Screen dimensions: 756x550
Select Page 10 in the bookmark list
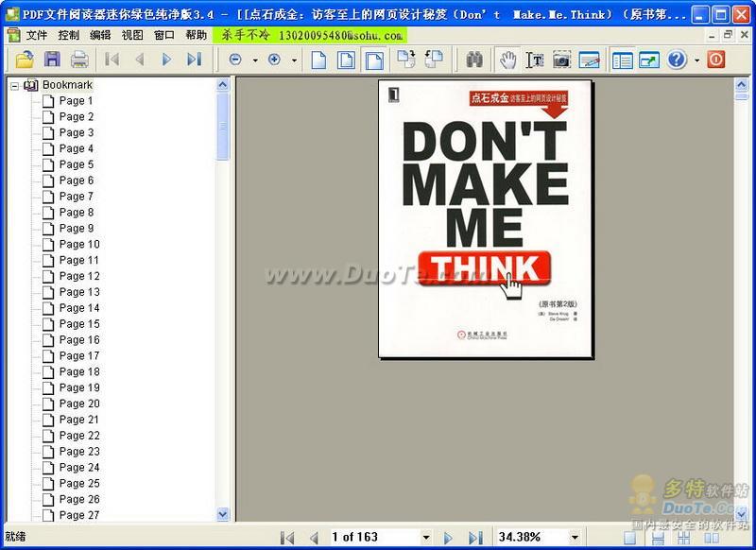click(x=78, y=244)
